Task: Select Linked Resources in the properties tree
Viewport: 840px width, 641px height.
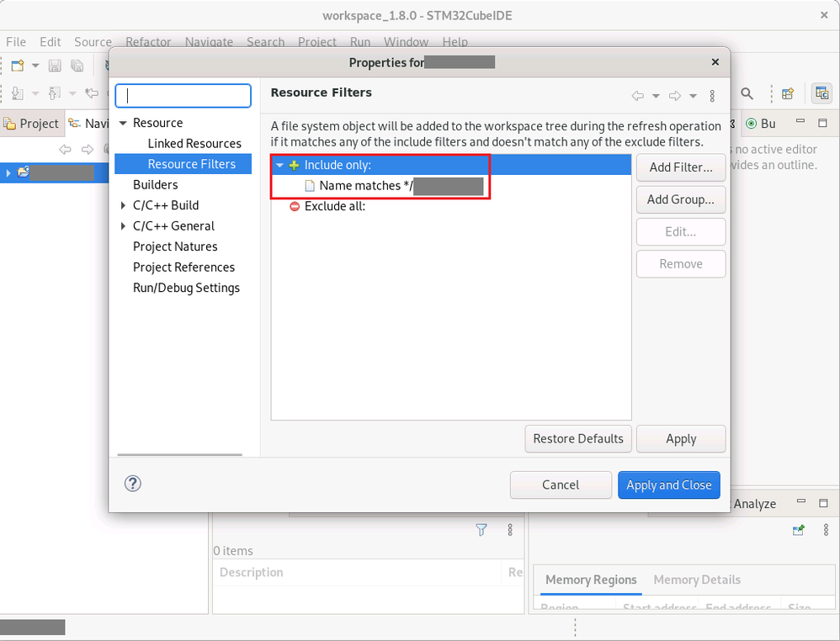Action: (x=194, y=144)
